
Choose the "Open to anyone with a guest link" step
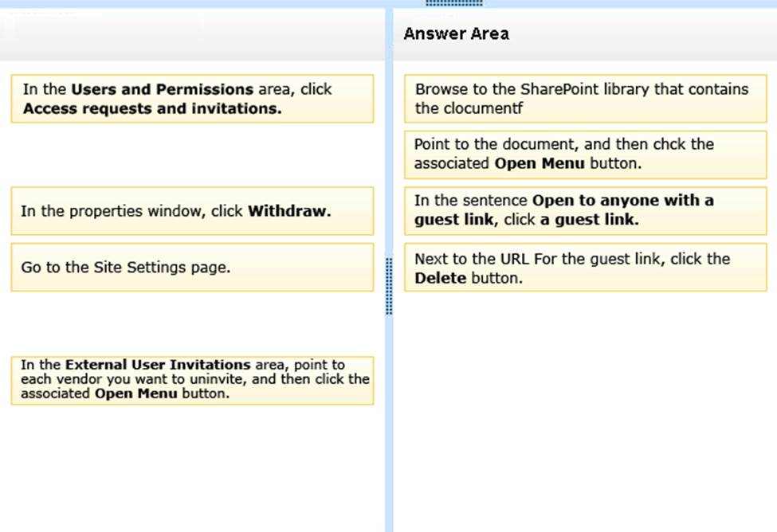pos(585,210)
